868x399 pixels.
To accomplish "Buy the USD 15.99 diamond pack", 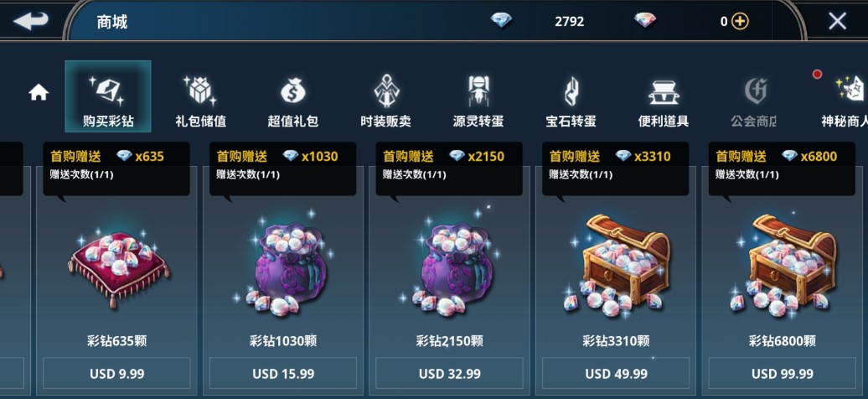I will click(x=283, y=374).
